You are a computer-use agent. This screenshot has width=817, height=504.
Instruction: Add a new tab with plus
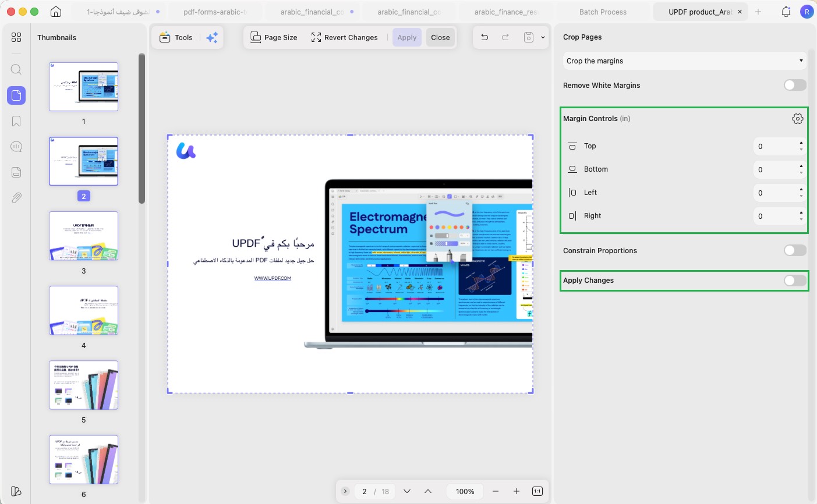[x=758, y=12]
